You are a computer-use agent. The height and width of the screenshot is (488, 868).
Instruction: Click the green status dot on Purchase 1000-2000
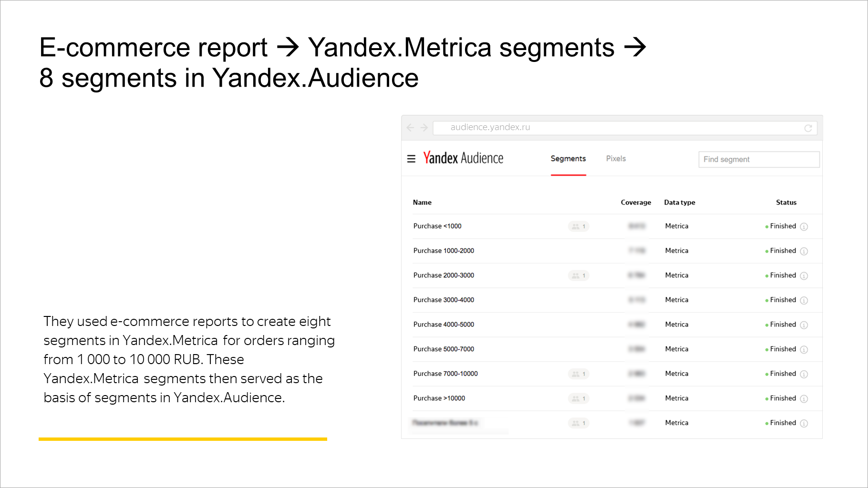click(766, 251)
